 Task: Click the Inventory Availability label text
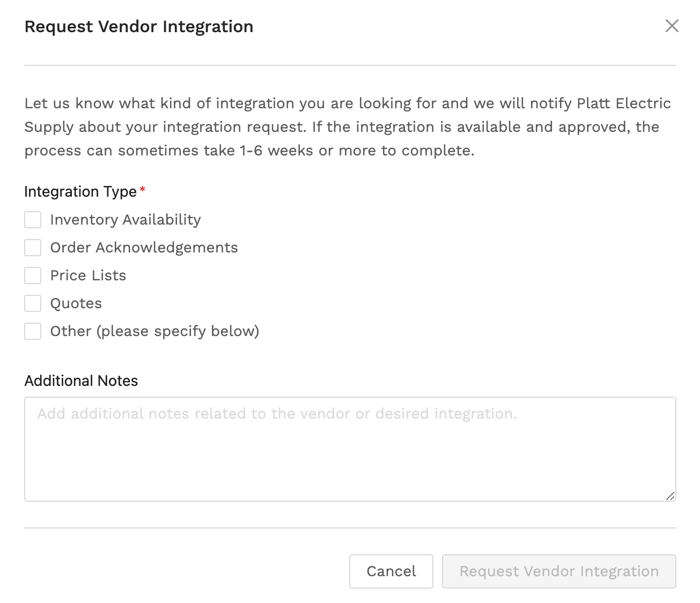click(x=126, y=220)
